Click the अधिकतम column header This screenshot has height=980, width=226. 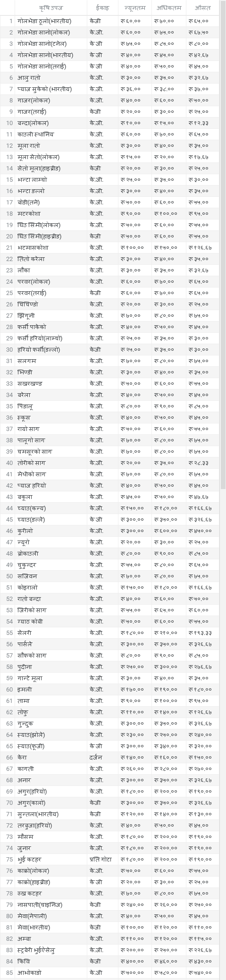pyautogui.click(x=169, y=8)
